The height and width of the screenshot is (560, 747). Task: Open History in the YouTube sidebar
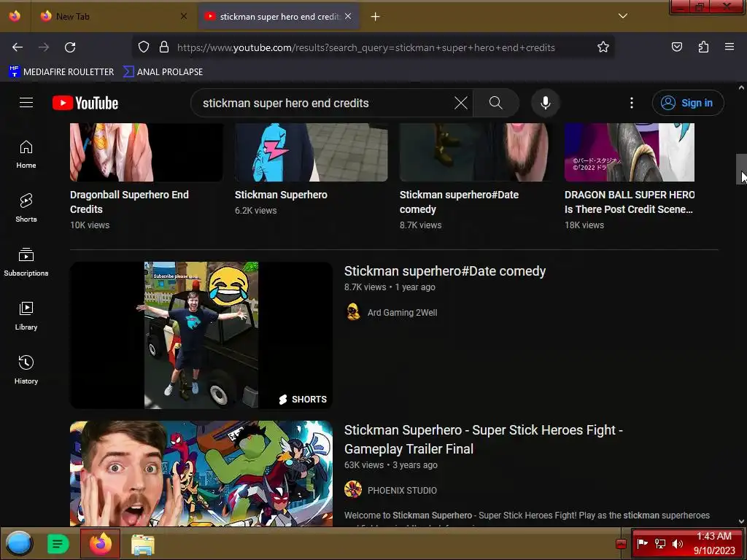26,370
